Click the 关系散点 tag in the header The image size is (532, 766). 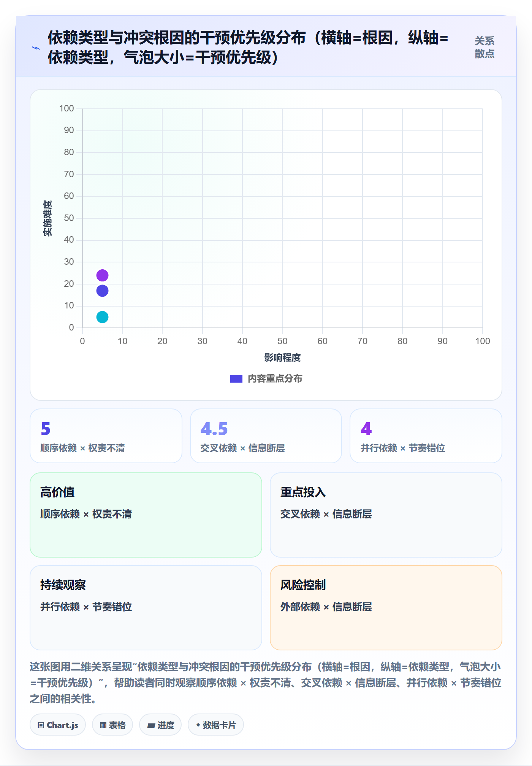[x=484, y=48]
